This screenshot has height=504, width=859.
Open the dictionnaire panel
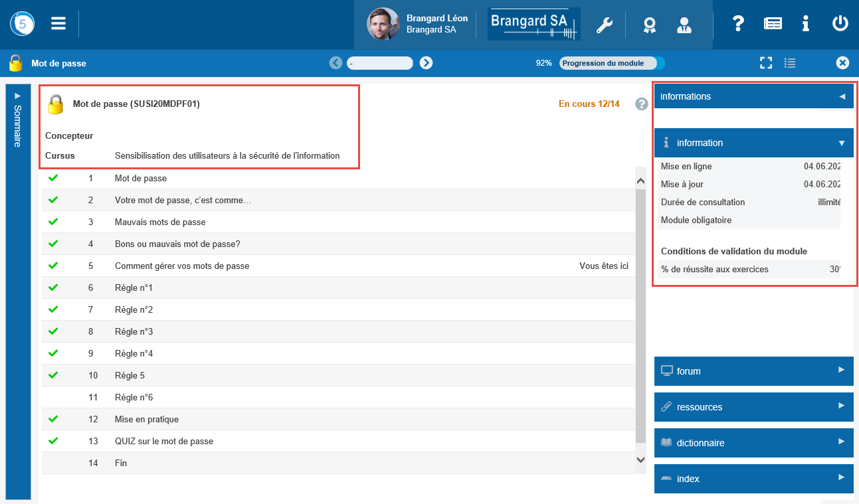(753, 443)
